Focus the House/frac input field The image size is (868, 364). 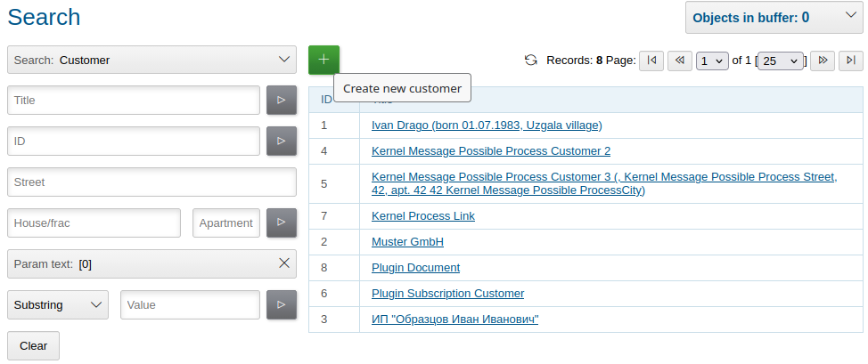pos(94,222)
